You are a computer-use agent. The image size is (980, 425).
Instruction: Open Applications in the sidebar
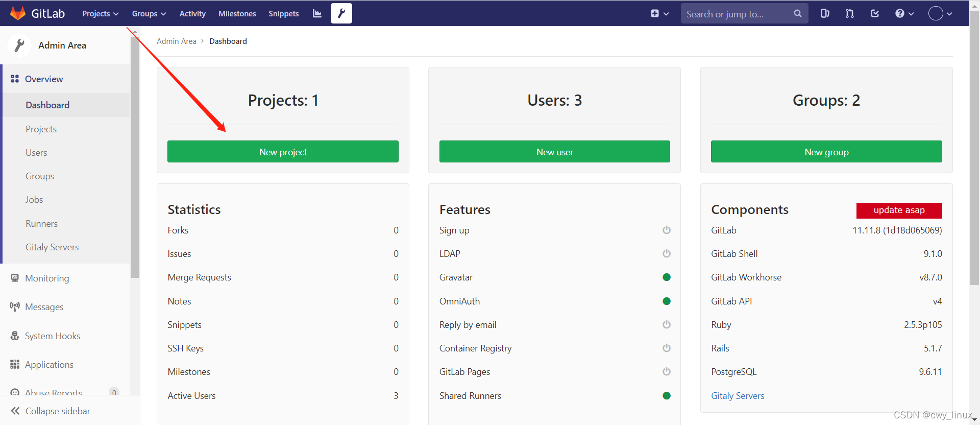(x=49, y=365)
